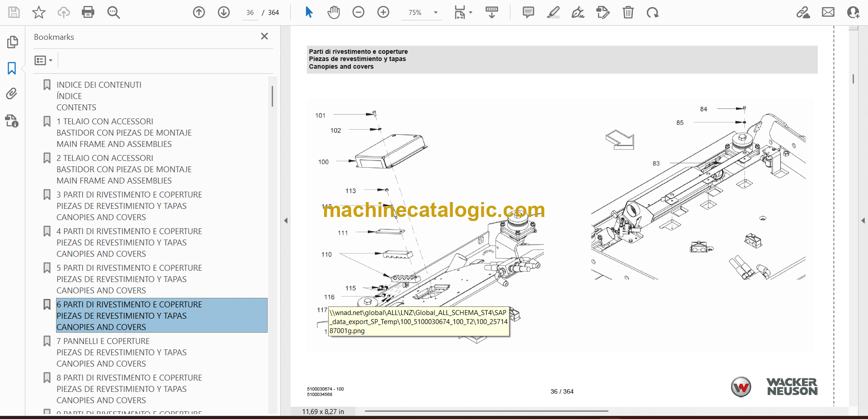Save the document with the floppy disk icon
The width and height of the screenshot is (868, 419).
click(14, 12)
